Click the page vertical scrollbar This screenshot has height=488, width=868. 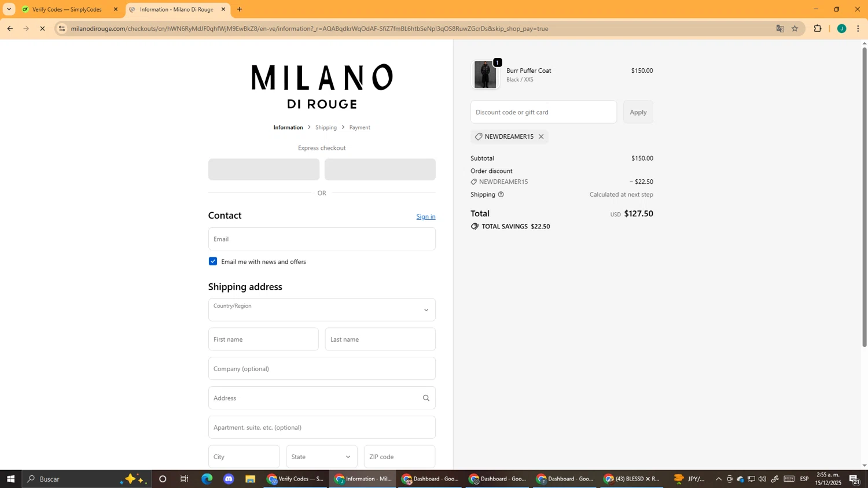pos(865,197)
